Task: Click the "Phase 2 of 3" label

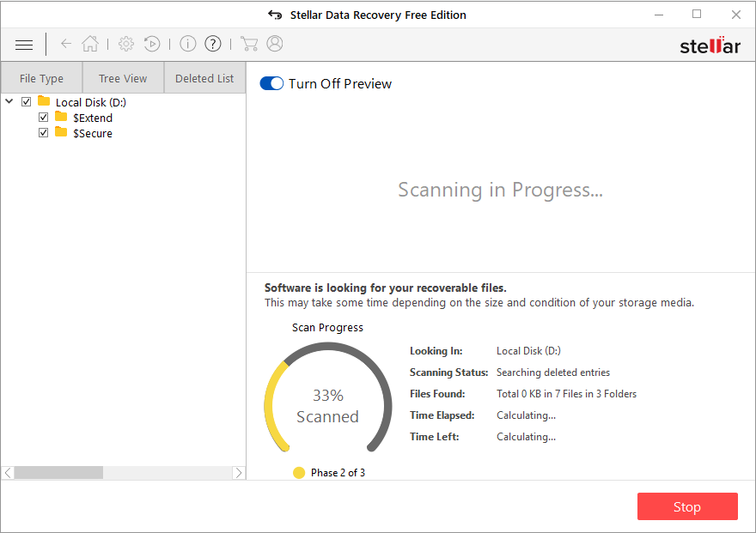Action: pos(338,473)
